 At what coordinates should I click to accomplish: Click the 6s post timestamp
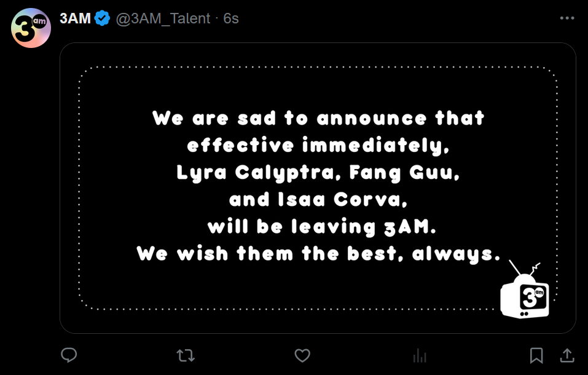pos(231,18)
